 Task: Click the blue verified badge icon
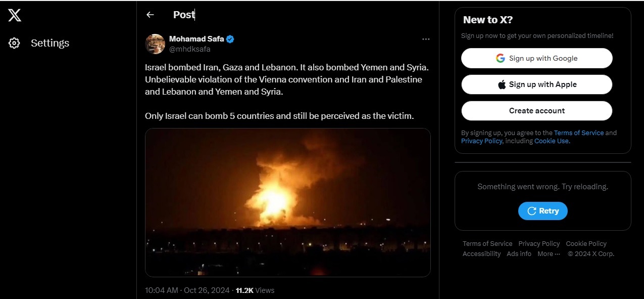point(230,39)
